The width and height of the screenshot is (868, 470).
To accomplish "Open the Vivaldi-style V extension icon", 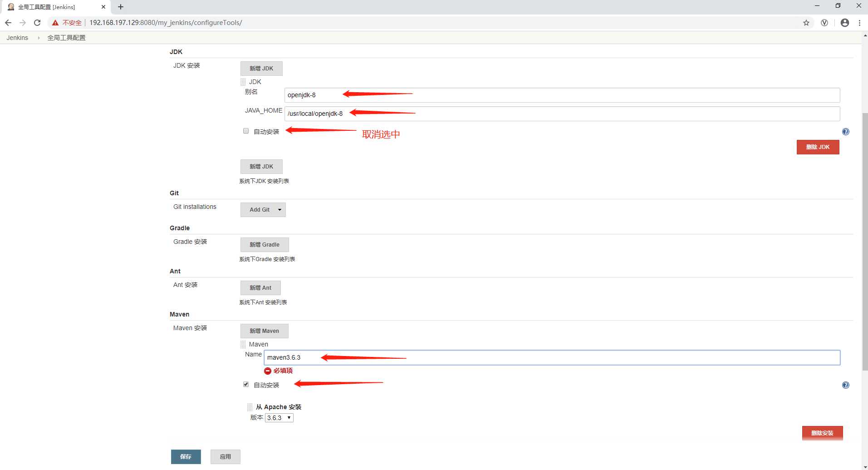I will [x=824, y=23].
